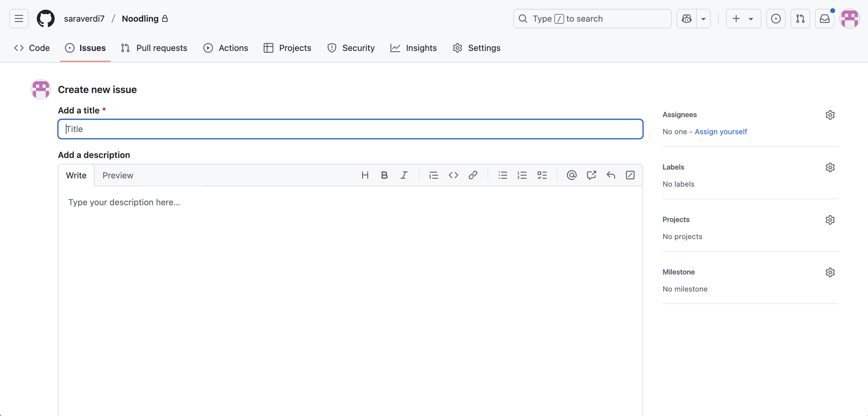Insert a task list
Viewport: 868px width, 416px height.
tap(542, 175)
